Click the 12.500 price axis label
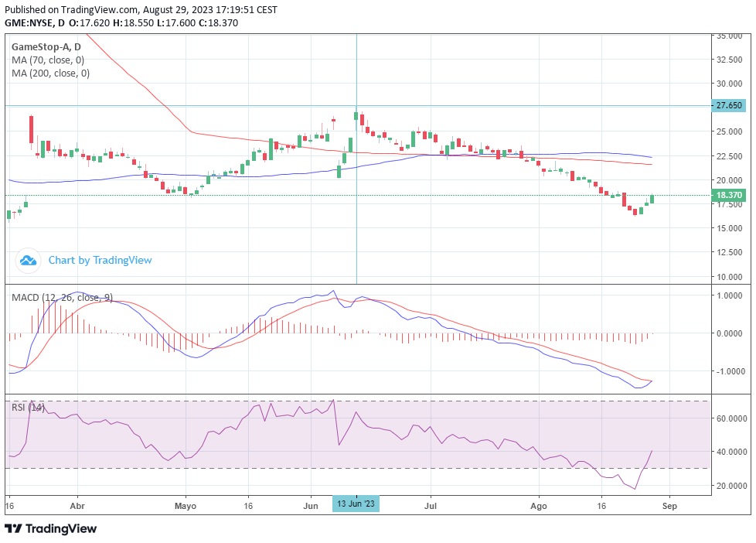Image resolution: width=756 pixels, height=543 pixels. point(729,252)
